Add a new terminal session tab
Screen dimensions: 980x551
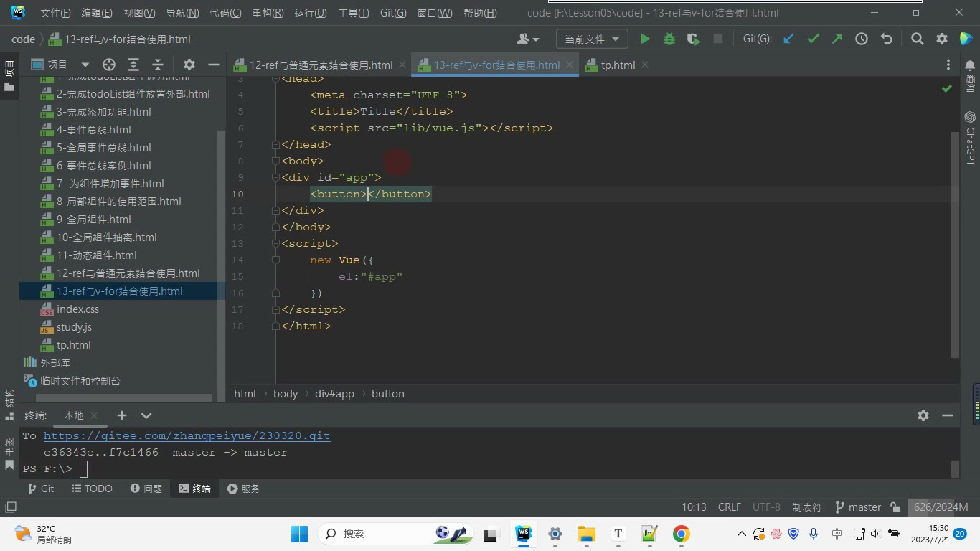point(122,415)
